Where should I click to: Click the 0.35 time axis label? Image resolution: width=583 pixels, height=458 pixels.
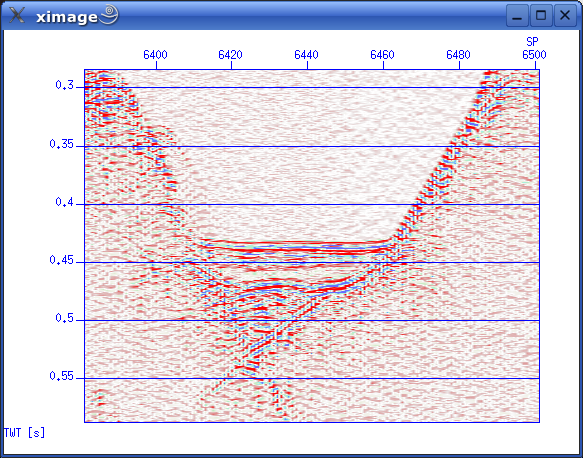tap(62, 143)
